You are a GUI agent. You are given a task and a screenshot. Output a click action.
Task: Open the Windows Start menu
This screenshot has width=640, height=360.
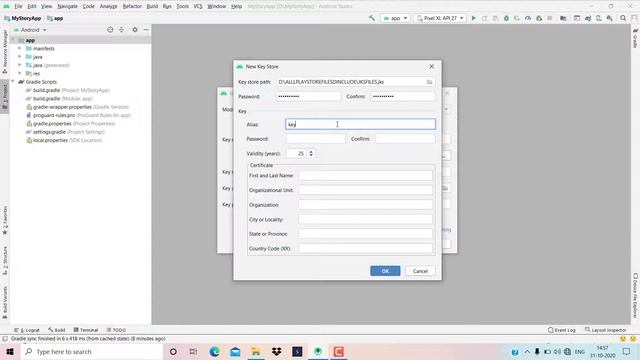pyautogui.click(x=10, y=351)
